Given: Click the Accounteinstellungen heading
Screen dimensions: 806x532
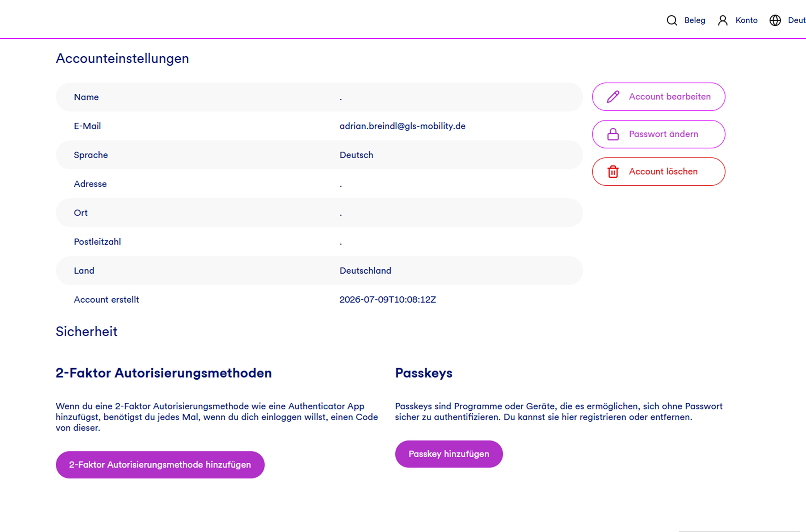Looking at the screenshot, I should (x=123, y=58).
